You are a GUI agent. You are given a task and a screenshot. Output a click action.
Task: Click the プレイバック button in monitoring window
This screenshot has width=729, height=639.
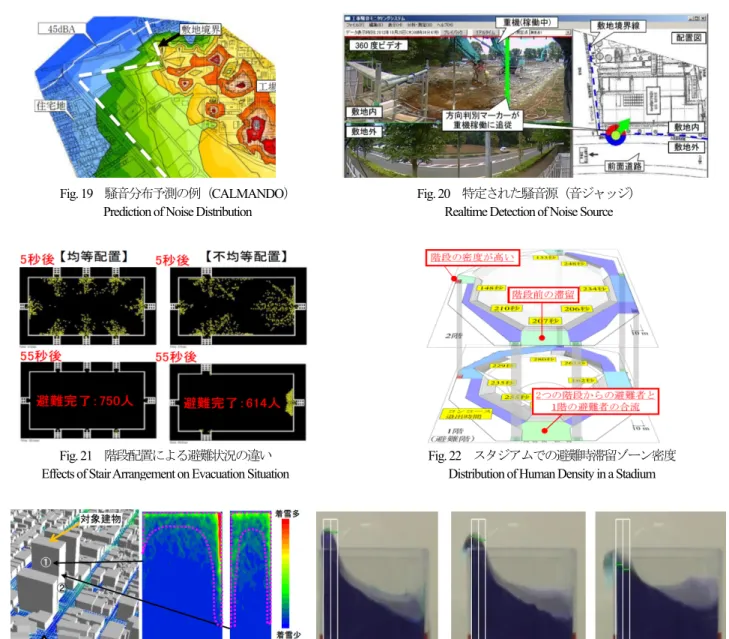point(454,33)
